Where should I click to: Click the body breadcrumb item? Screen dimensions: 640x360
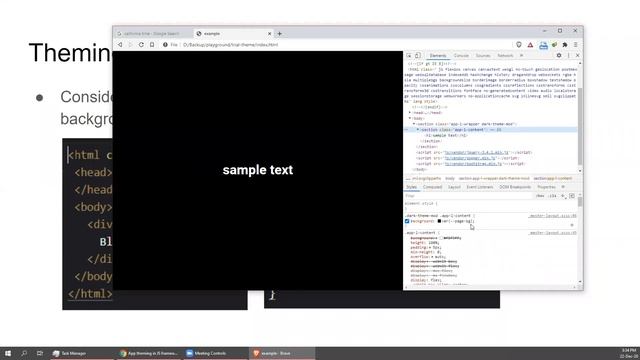pos(450,178)
